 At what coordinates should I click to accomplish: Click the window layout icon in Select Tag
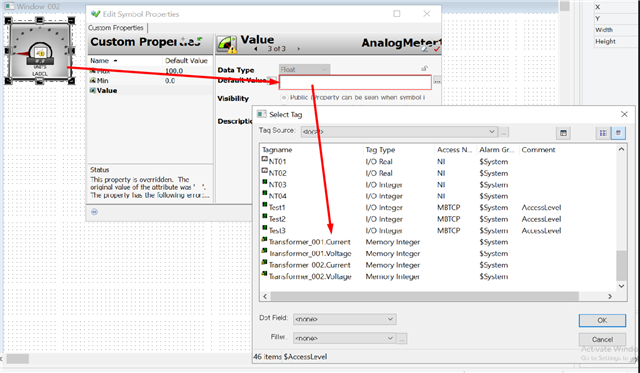pos(563,133)
